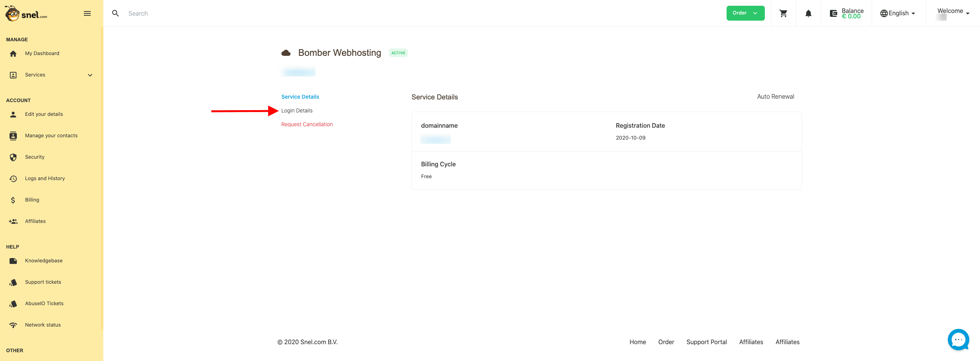Open Support tickets

43,282
